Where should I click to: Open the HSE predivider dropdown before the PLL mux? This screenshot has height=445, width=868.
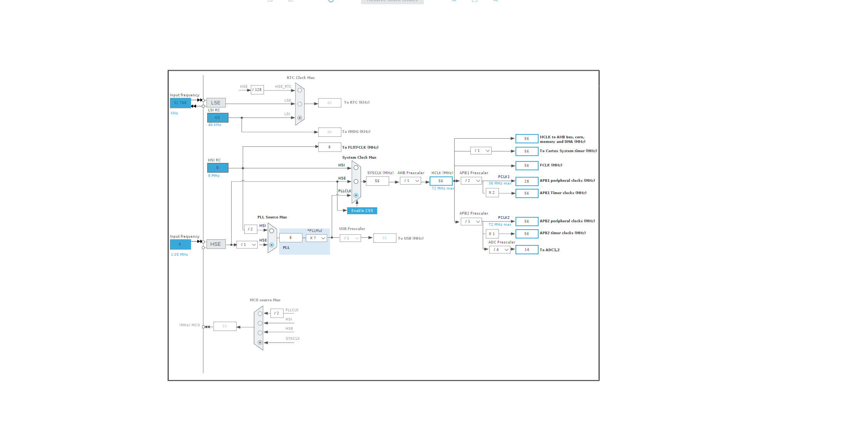click(x=247, y=245)
